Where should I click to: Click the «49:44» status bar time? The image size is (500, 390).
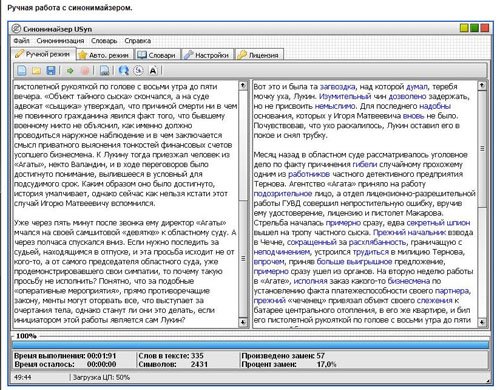tap(23, 377)
